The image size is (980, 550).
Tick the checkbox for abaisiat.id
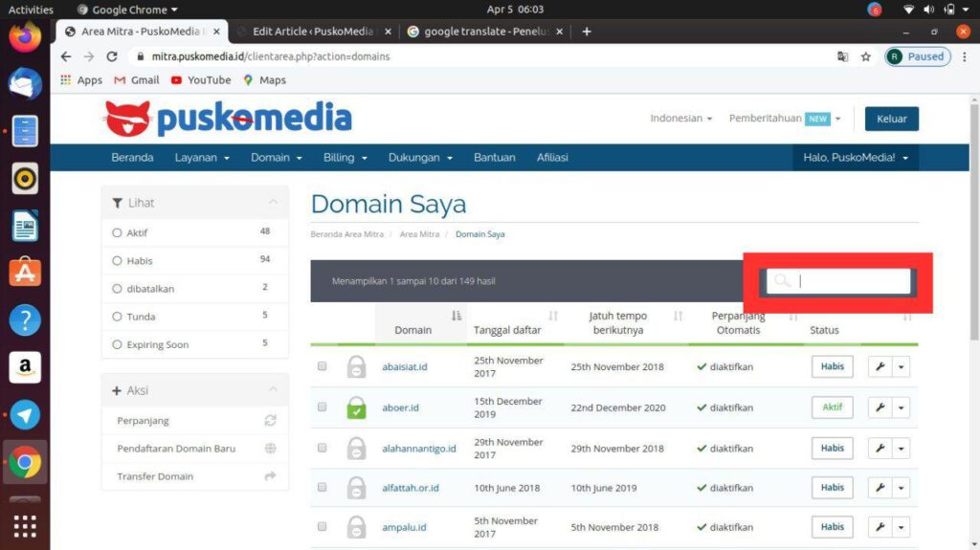coord(322,366)
